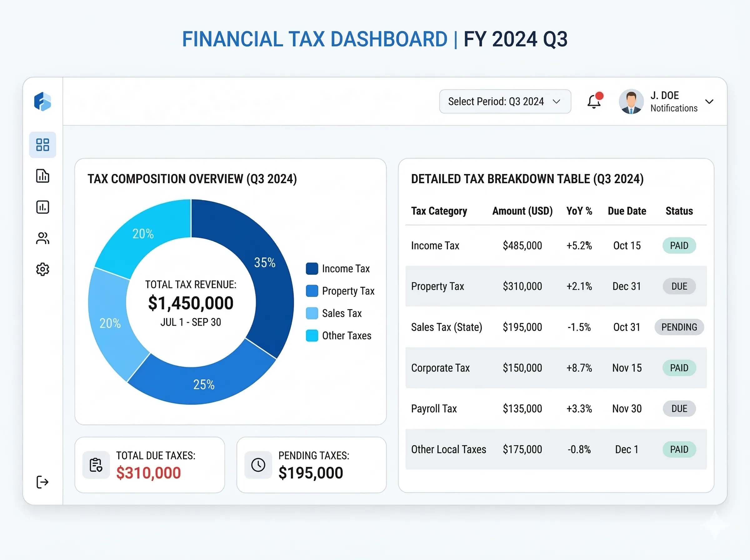Open the users icon in sidebar

pos(43,238)
